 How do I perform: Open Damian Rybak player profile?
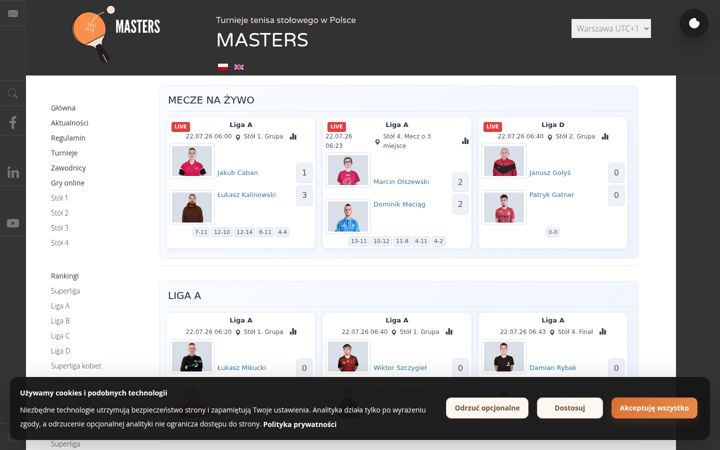click(x=553, y=368)
